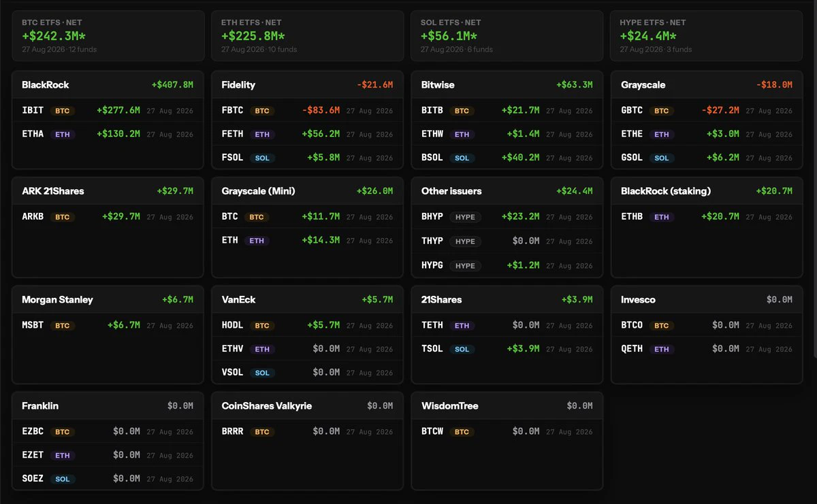Image resolution: width=817 pixels, height=504 pixels.
Task: Open the VanEck card heading
Action: coord(238,300)
